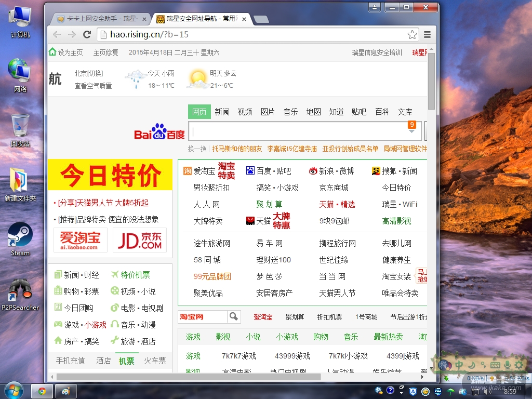The width and height of the screenshot is (532, 399).
Task: Open 京东商城 link
Action: 334,188
